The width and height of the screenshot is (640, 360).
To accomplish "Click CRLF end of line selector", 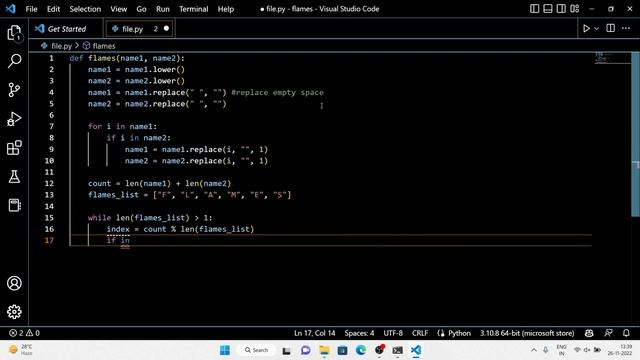I will pyautogui.click(x=420, y=333).
